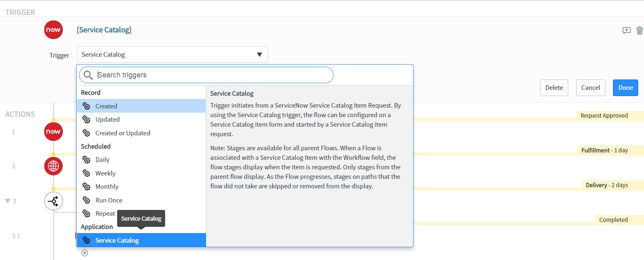Click the Done button

pyautogui.click(x=625, y=87)
